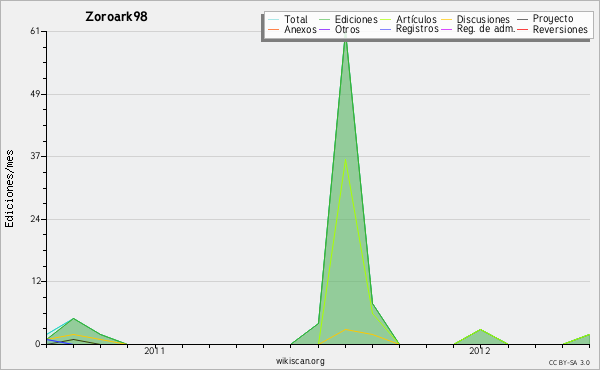Open the wikiscan.org credit text
600x370 pixels.
coord(300,361)
